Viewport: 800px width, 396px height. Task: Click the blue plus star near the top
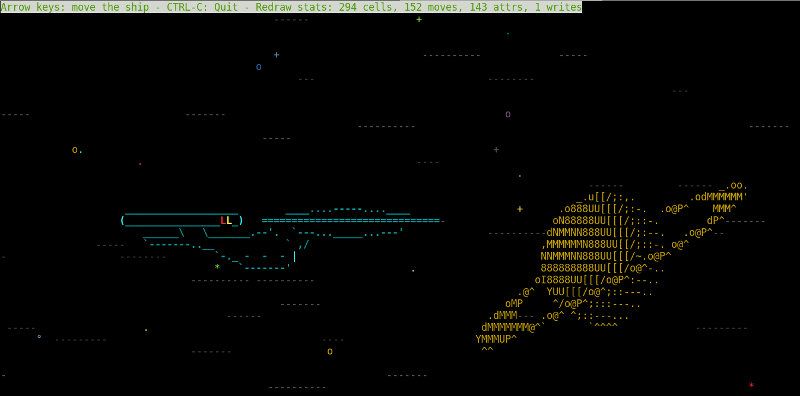point(277,55)
